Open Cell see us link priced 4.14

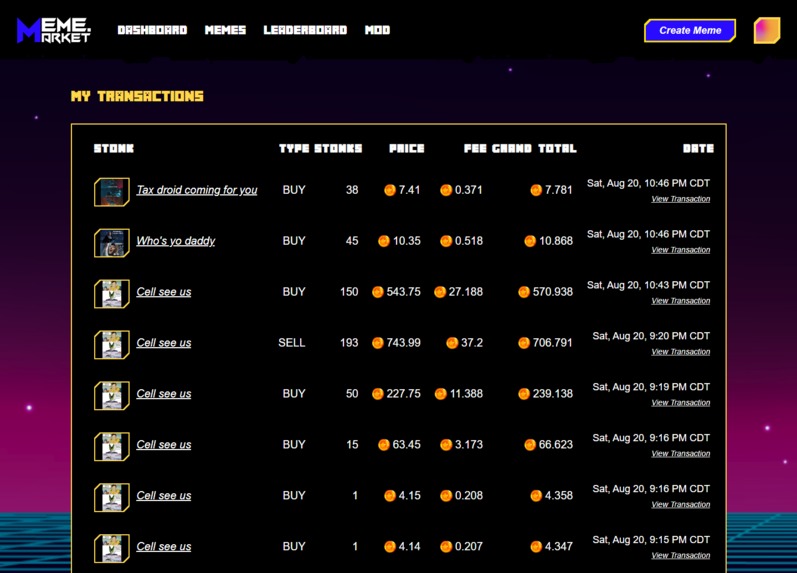164,546
